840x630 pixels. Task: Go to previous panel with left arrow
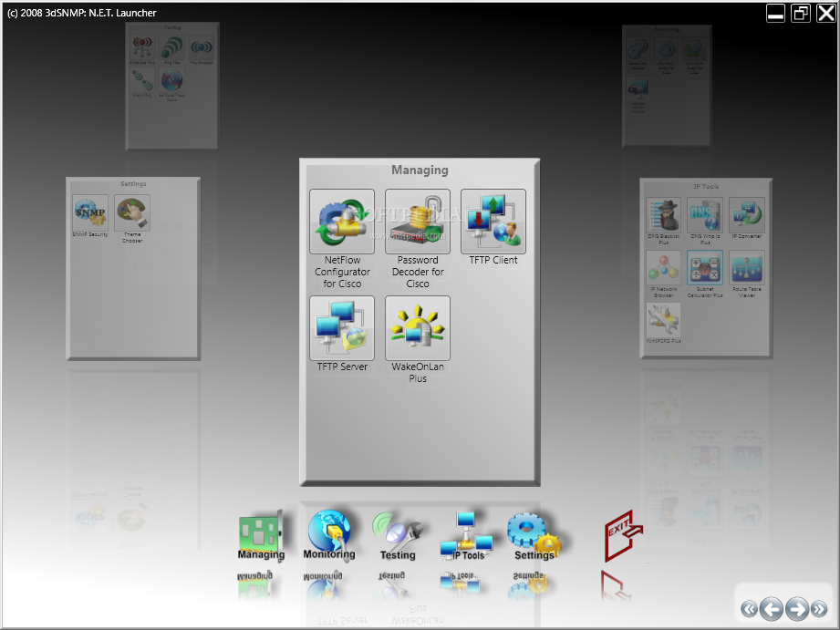click(x=772, y=608)
